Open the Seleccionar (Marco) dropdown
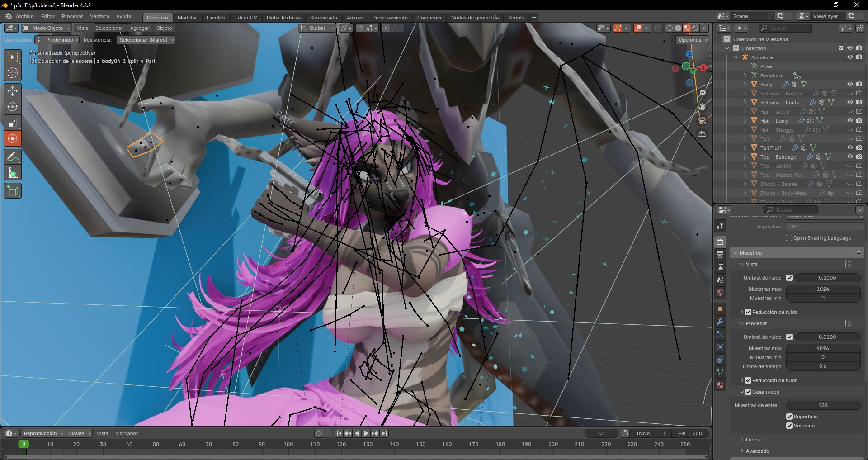This screenshot has height=460, width=868. tap(146, 40)
